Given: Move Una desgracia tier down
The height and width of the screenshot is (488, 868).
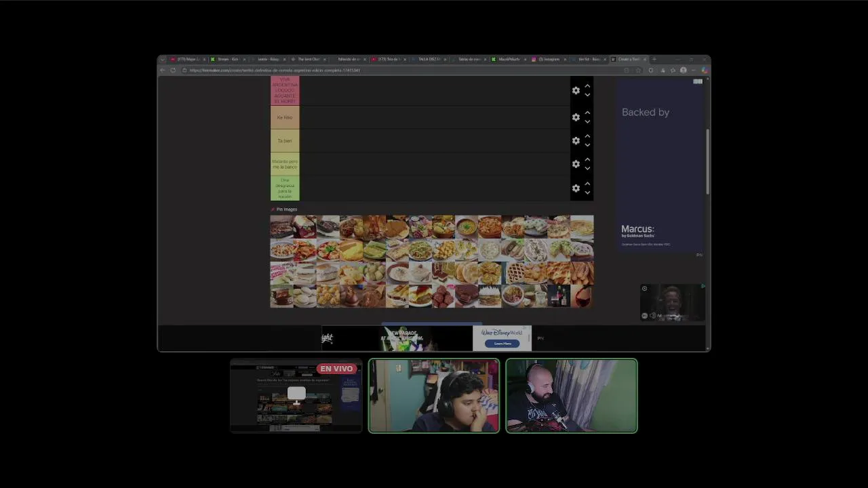Looking at the screenshot, I should (587, 192).
